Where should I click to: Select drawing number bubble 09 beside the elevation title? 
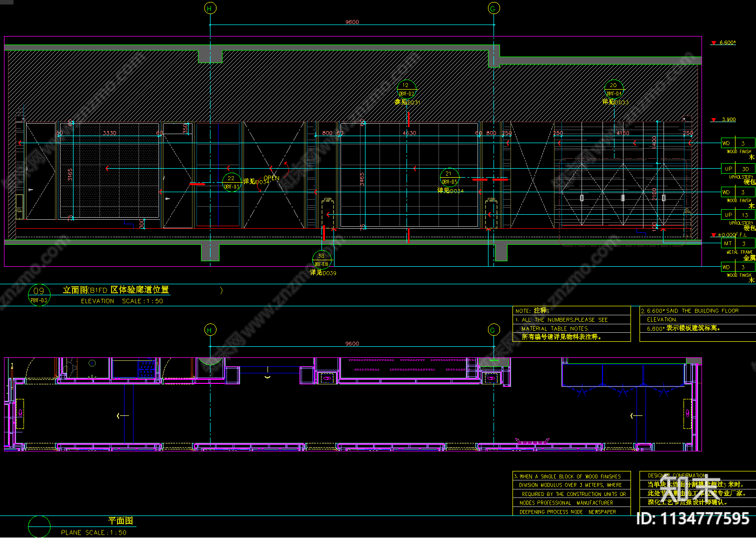coord(39,295)
